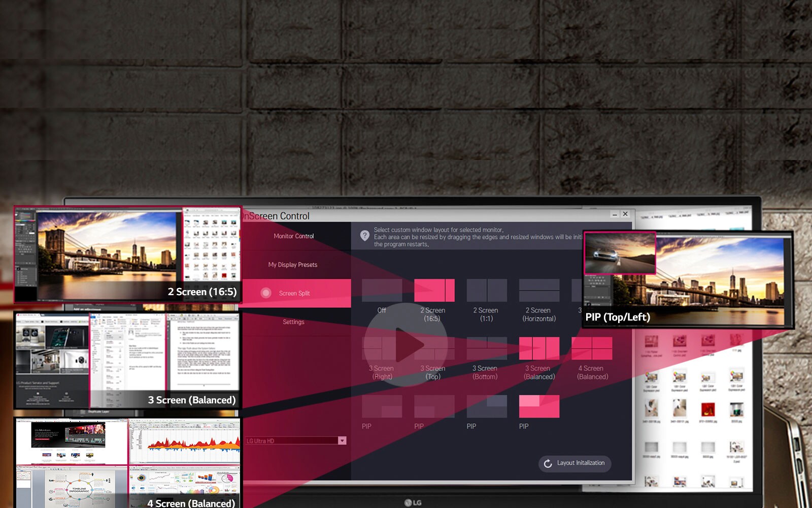812x508 pixels.
Task: Choose the 3 Screen (Bottom) layout icon
Action: (x=486, y=348)
